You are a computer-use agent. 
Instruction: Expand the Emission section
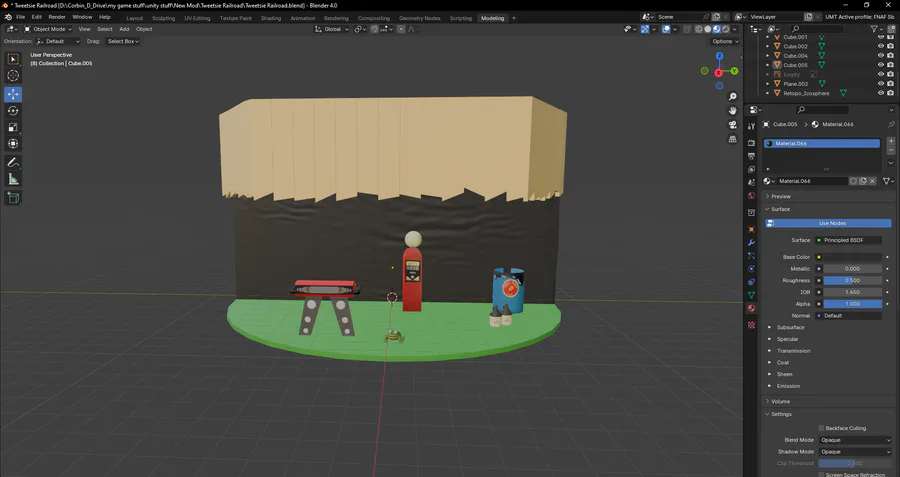point(788,386)
